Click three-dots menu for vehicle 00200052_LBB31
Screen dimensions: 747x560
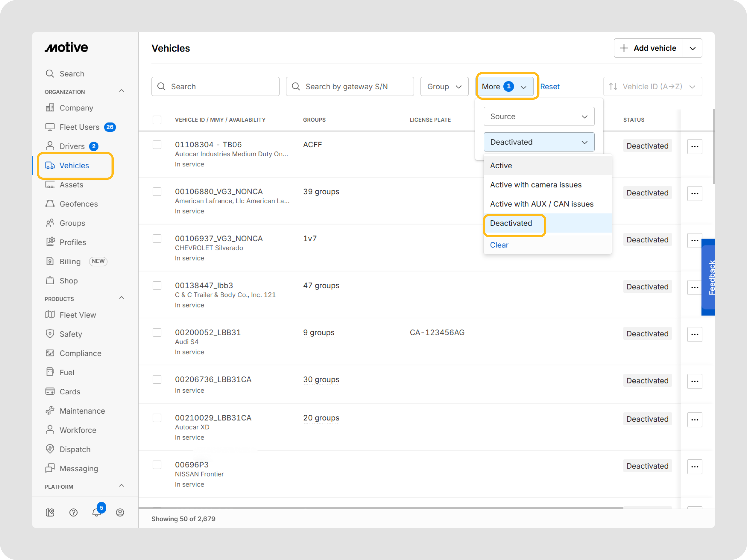tap(694, 334)
